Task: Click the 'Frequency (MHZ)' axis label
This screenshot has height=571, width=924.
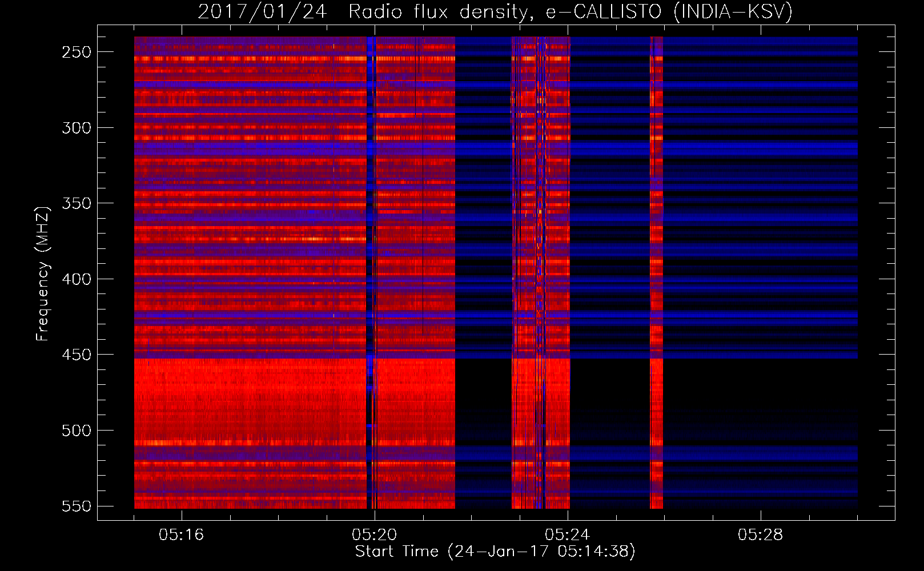Action: [43, 274]
